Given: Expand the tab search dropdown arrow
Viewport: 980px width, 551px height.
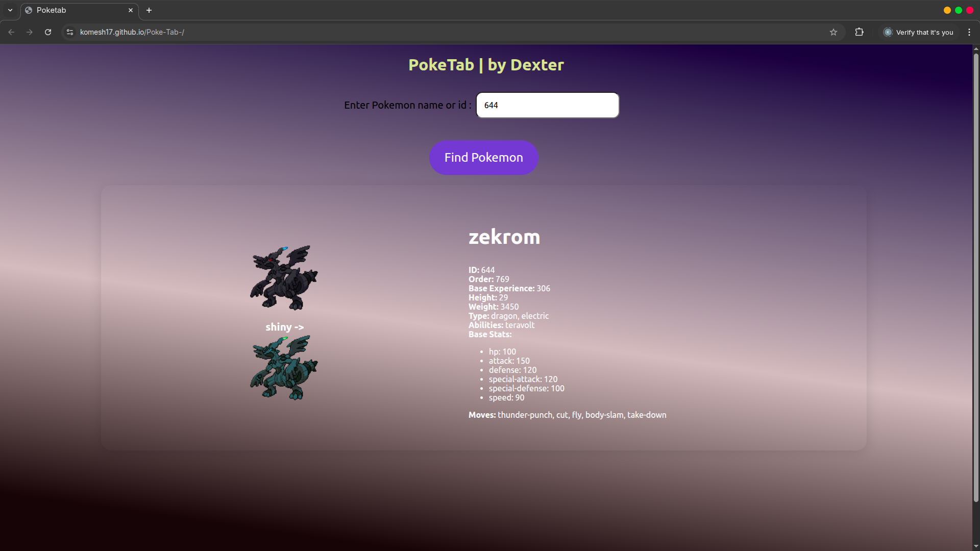Looking at the screenshot, I should (10, 10).
